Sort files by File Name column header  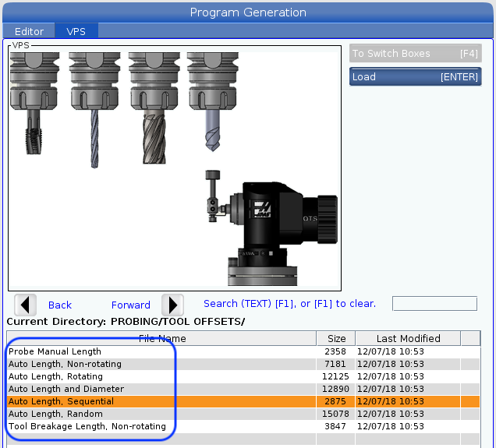(x=162, y=338)
